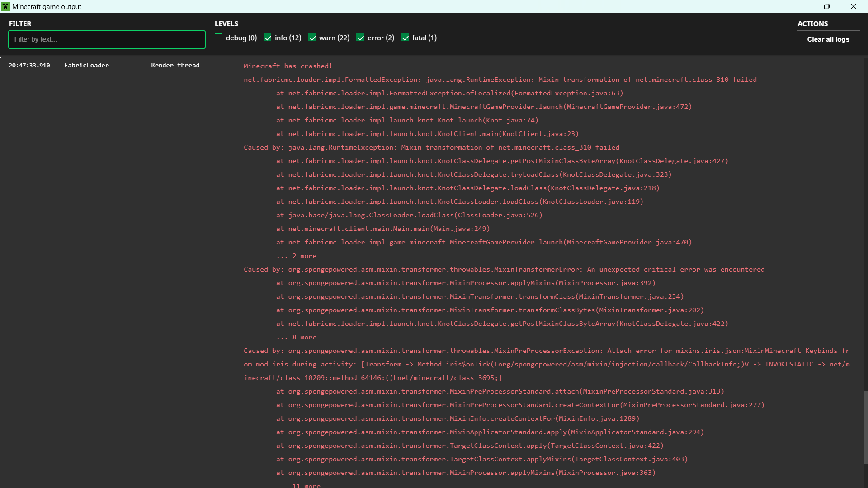868x488 pixels.
Task: Click the transformClassBytes java:202 stack line
Action: click(x=490, y=310)
